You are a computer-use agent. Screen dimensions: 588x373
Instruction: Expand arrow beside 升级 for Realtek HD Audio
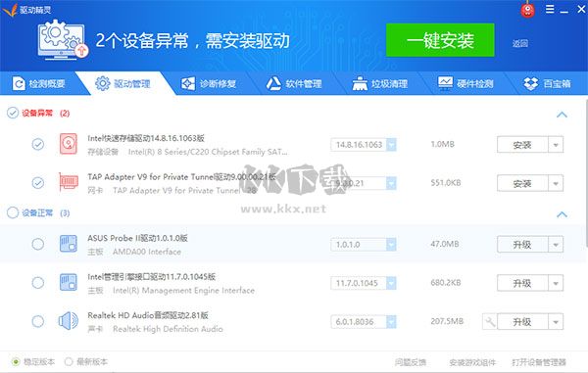click(556, 322)
